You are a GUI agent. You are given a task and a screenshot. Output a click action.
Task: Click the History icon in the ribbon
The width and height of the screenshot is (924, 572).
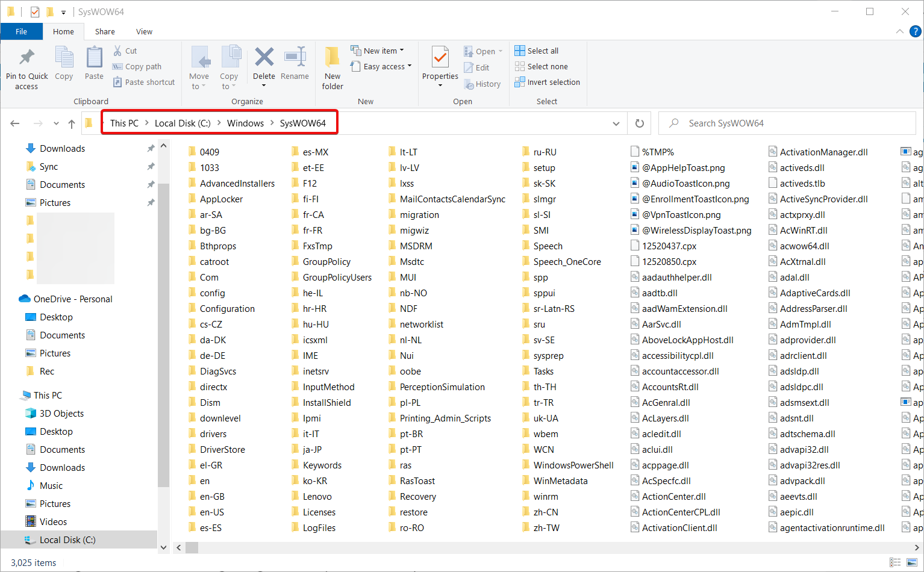click(x=482, y=84)
